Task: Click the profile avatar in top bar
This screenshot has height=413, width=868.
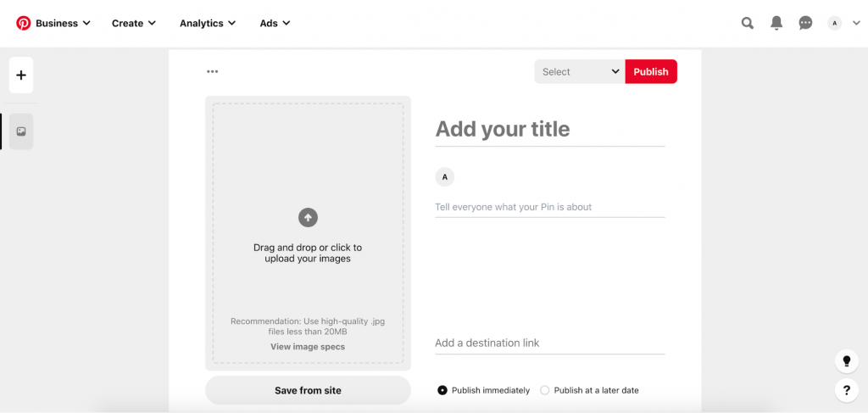Action: [835, 23]
